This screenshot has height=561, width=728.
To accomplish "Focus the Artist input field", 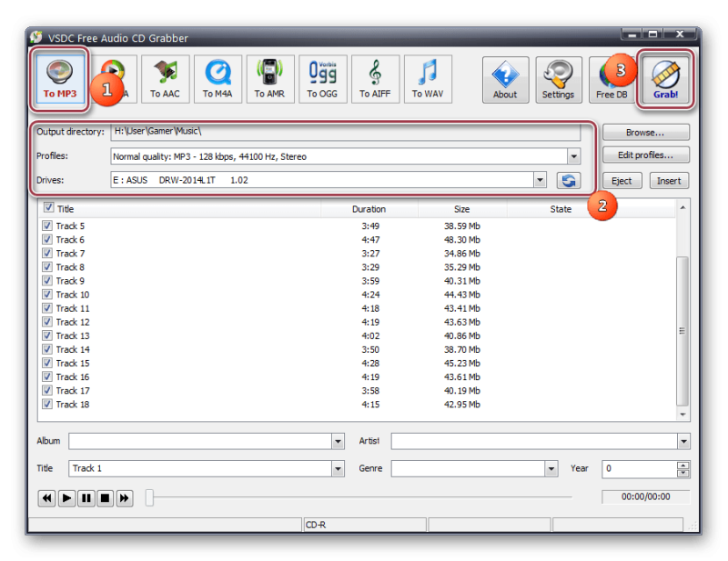I will click(x=534, y=441).
